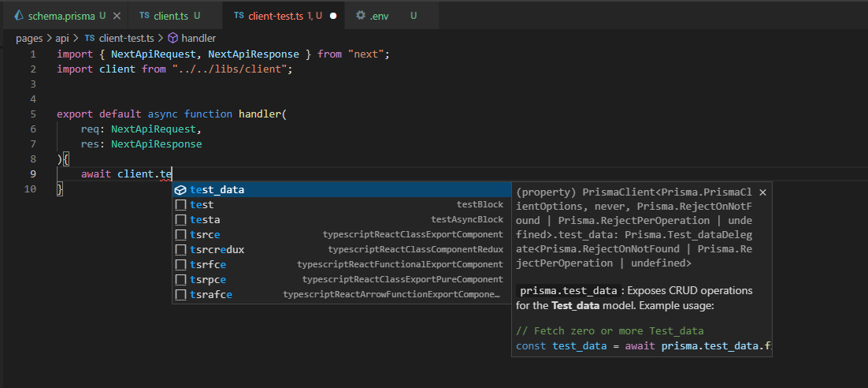
Task: Open the pages breadcrumb
Action: [x=29, y=38]
